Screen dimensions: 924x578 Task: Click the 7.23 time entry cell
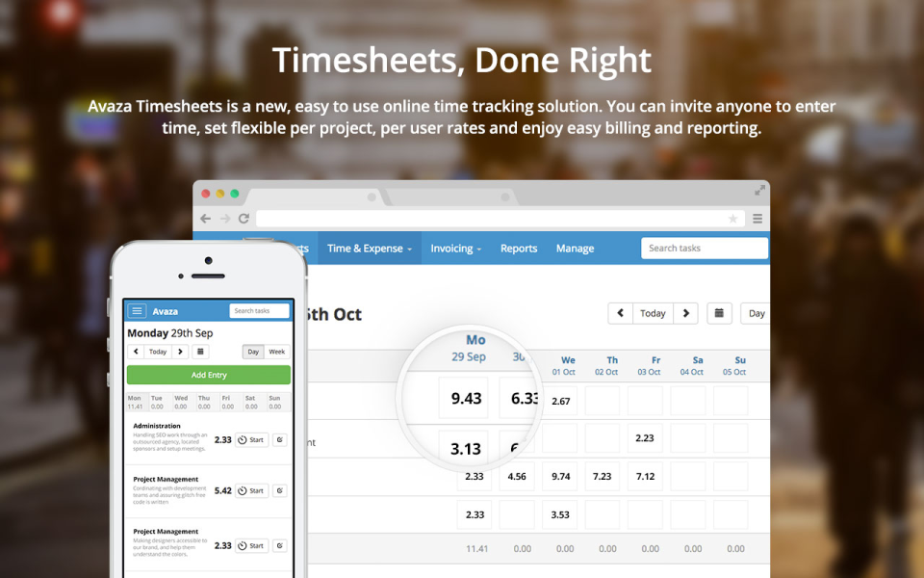tap(603, 477)
